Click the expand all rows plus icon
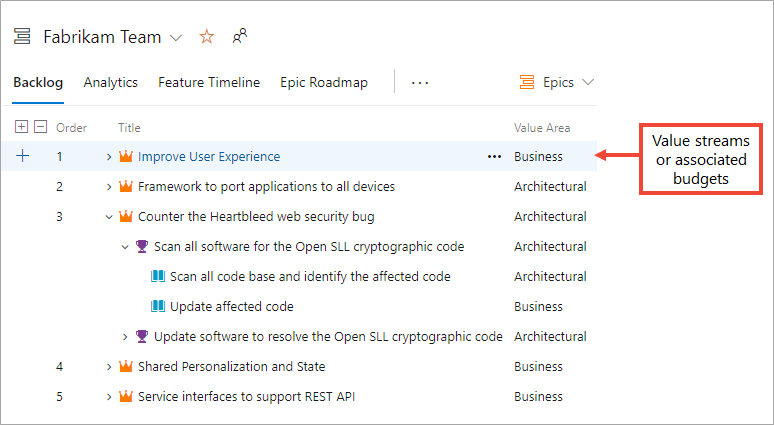Image resolution: width=774 pixels, height=425 pixels. pyautogui.click(x=22, y=127)
